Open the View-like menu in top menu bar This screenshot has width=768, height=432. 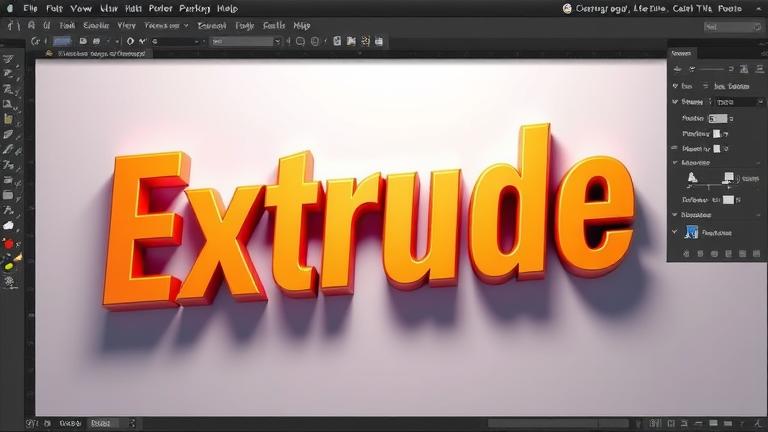pos(81,8)
